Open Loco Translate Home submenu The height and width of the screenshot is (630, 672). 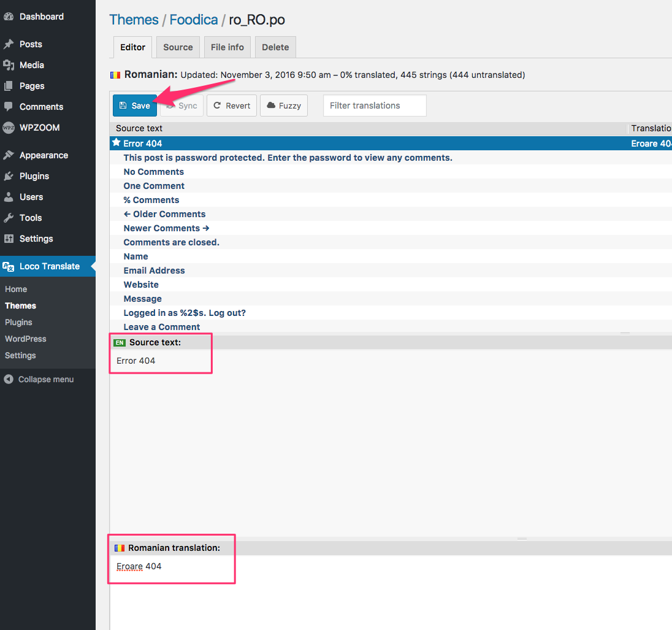[16, 289]
